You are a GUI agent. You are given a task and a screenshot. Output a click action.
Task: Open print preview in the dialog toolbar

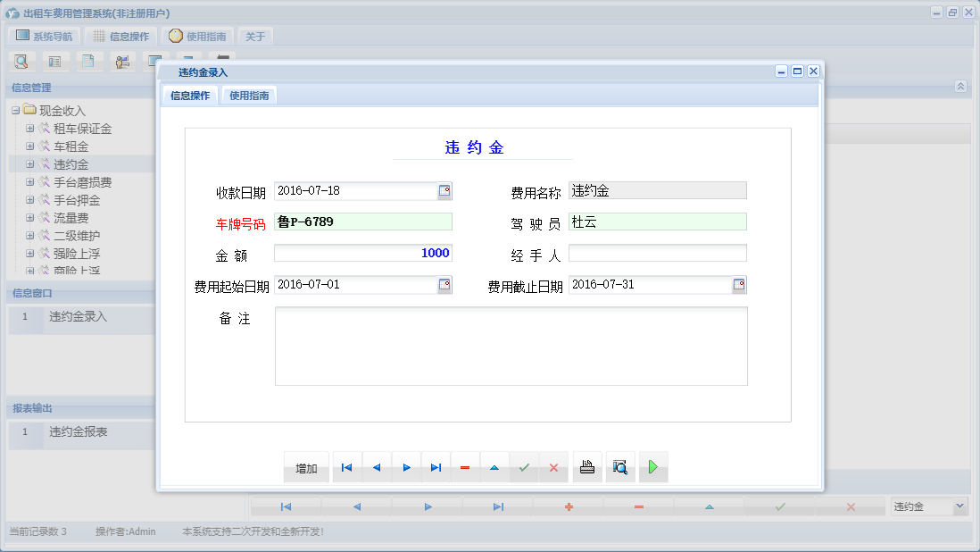(620, 466)
